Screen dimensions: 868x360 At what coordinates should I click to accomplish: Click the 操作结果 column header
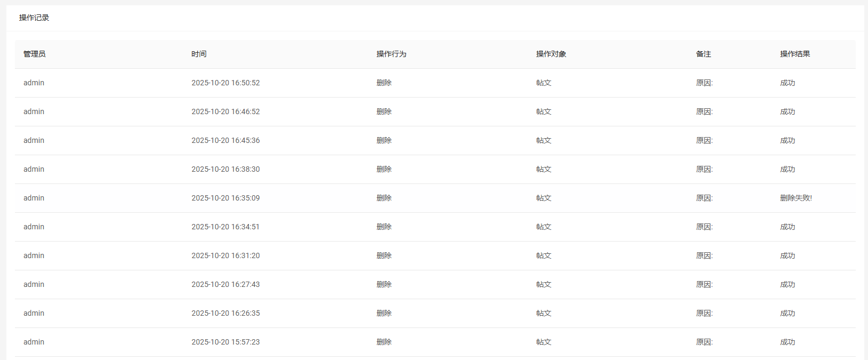[x=795, y=54]
